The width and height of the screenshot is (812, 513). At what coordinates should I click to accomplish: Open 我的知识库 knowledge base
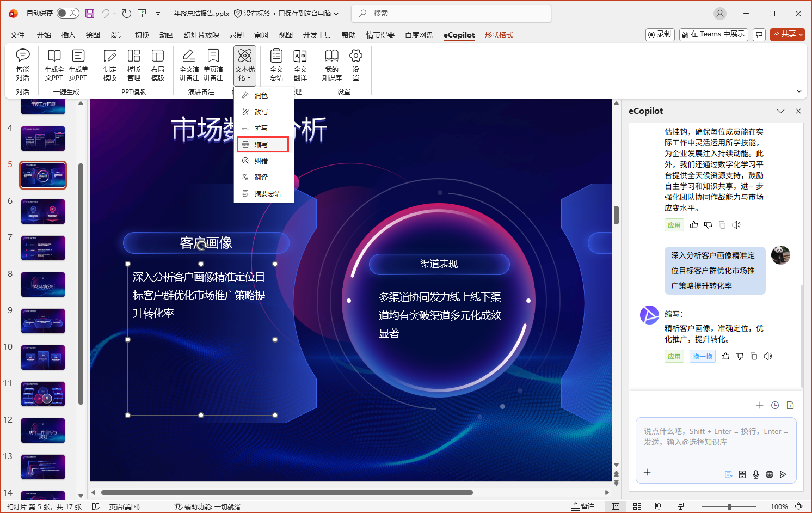(331, 65)
